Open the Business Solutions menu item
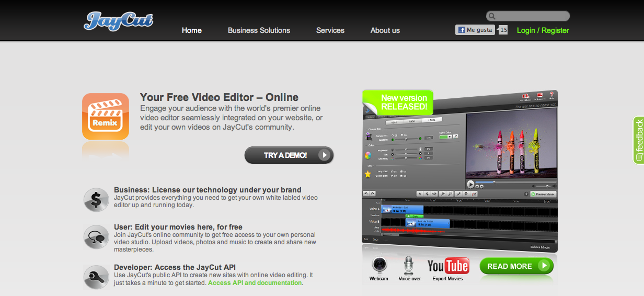Image resolution: width=644 pixels, height=296 pixels. [x=259, y=30]
